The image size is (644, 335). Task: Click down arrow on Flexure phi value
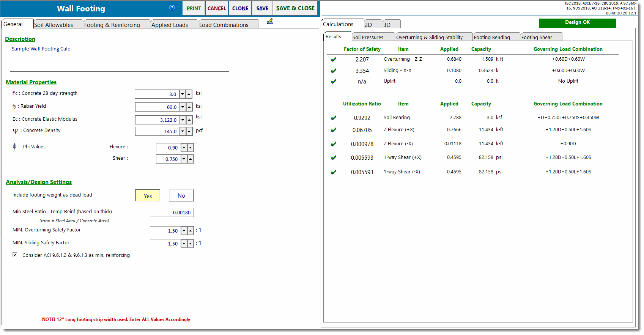tap(184, 148)
